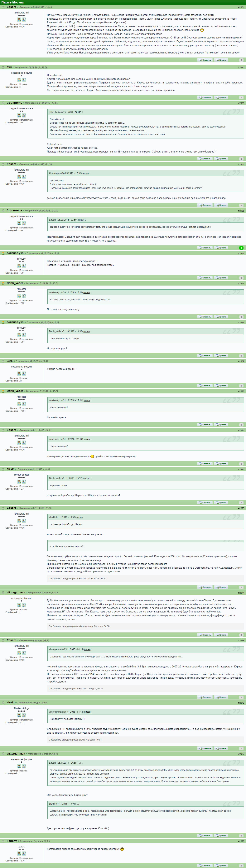Open the Darth_Vader username link in post #2967
The width and height of the screenshot is (246, 868).
coord(15,283)
